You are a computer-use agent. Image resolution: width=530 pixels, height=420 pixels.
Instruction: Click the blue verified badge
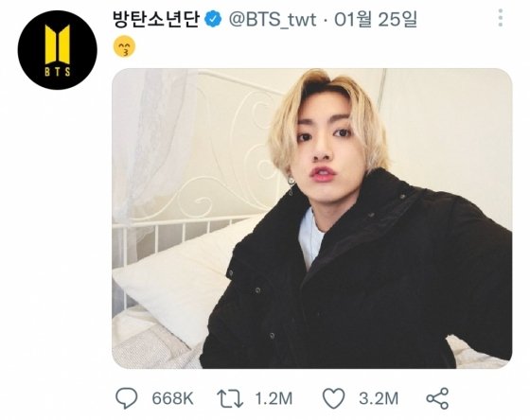[214, 19]
